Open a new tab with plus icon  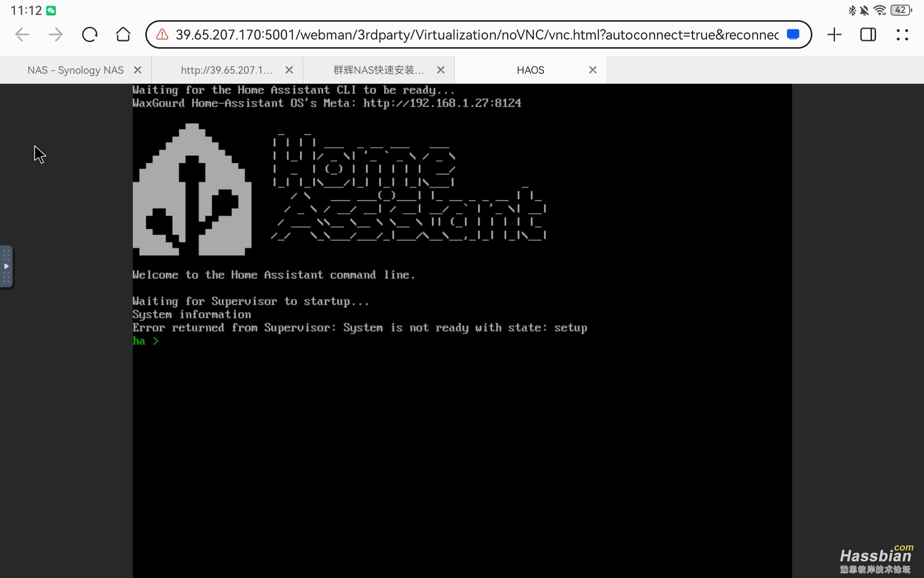[834, 35]
